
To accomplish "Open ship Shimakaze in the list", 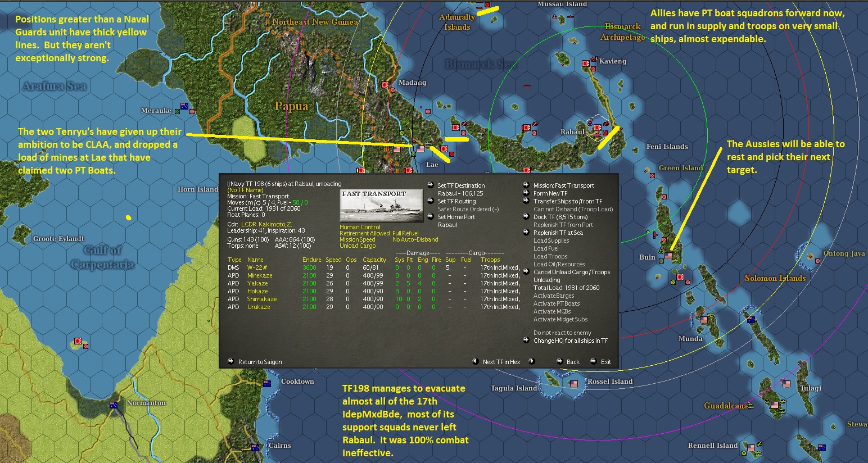I will [262, 299].
